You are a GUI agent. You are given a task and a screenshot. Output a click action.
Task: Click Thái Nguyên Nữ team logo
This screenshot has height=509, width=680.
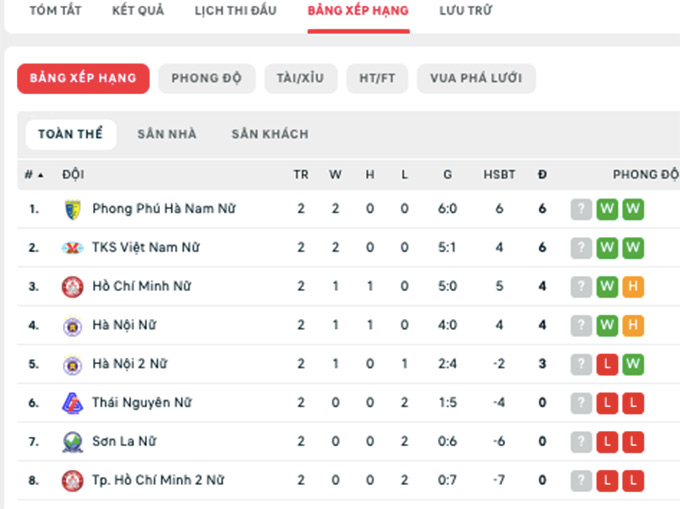tap(72, 403)
